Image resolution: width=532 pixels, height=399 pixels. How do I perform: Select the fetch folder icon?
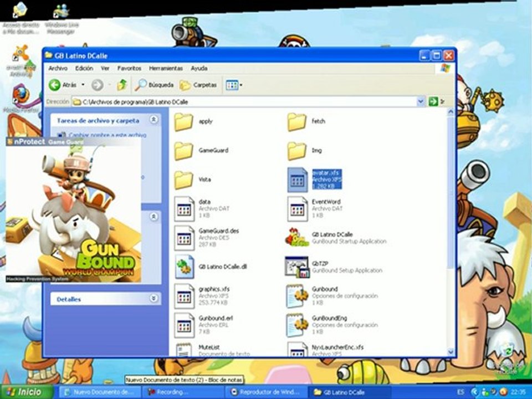(296, 122)
